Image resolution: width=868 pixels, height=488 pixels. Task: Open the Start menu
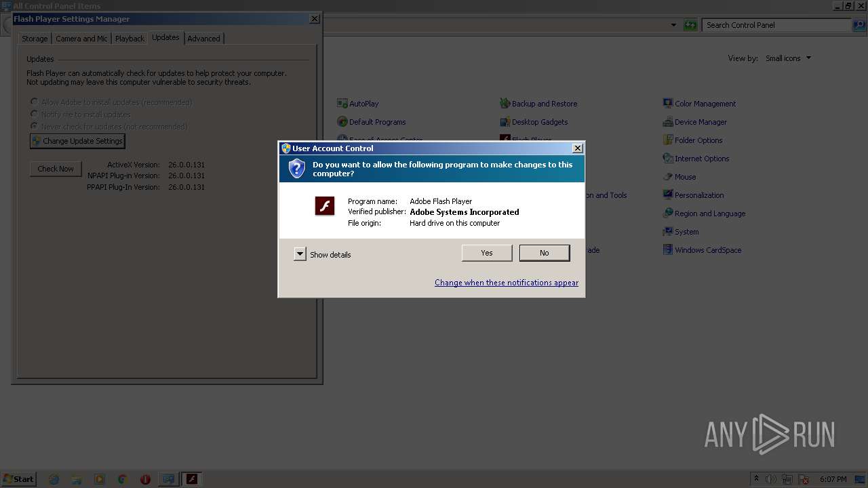[x=19, y=479]
